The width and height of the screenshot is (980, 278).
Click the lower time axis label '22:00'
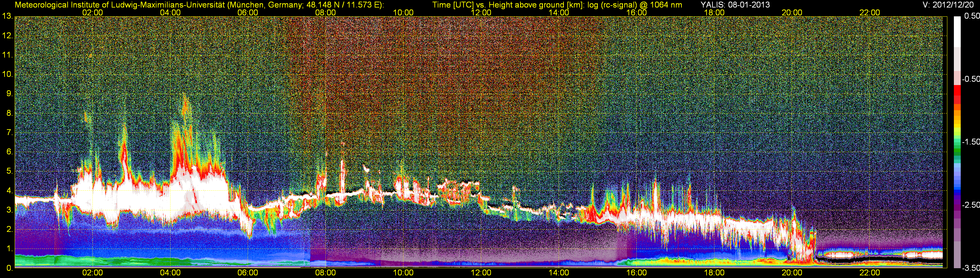tap(870, 273)
